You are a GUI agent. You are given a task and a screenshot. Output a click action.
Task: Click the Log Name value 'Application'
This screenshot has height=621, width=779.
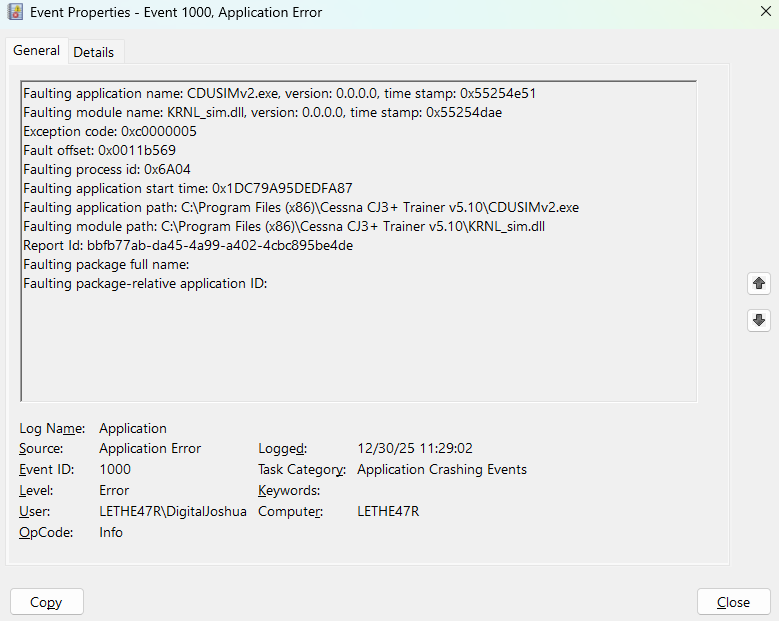tap(133, 428)
